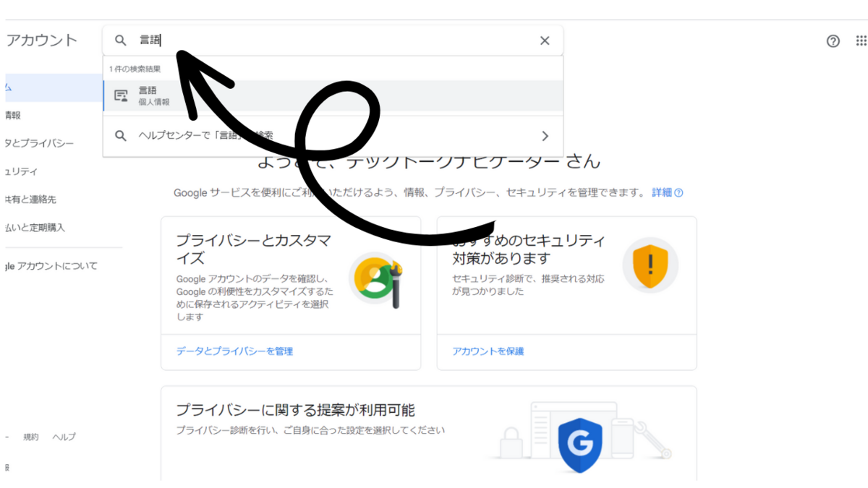Select プライバシーとカスタマイズ card heading
The width and height of the screenshot is (868, 488).
coord(253,249)
